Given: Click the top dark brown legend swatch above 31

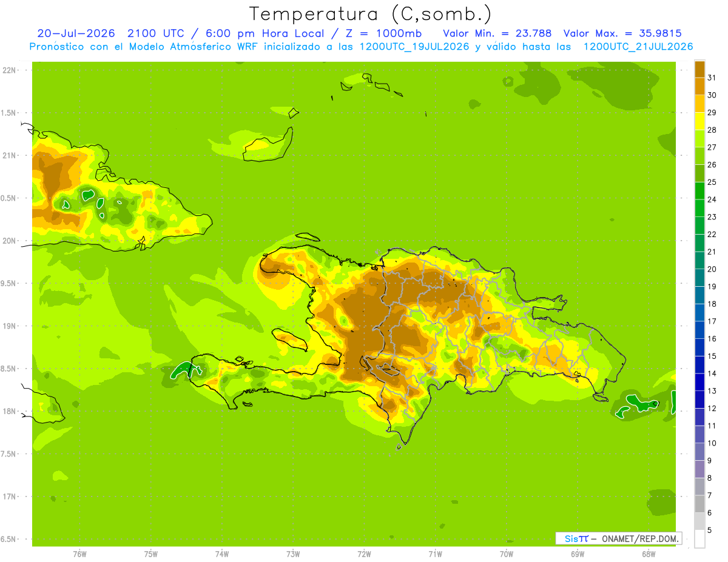Looking at the screenshot, I should pos(699,69).
